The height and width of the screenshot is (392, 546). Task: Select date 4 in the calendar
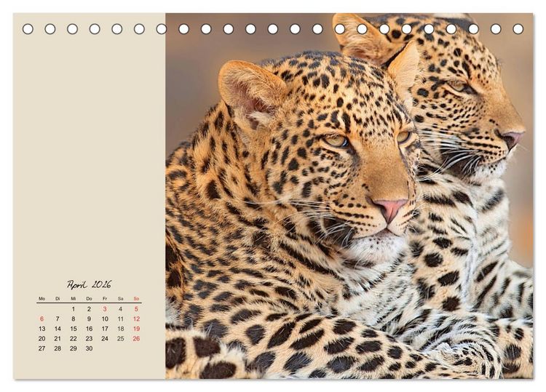click(120, 309)
